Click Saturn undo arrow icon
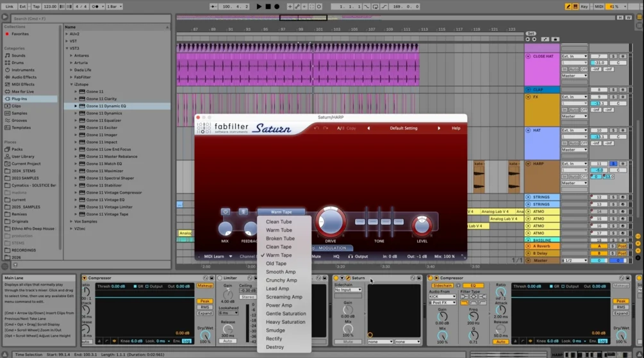This screenshot has height=358, width=644. [x=317, y=128]
